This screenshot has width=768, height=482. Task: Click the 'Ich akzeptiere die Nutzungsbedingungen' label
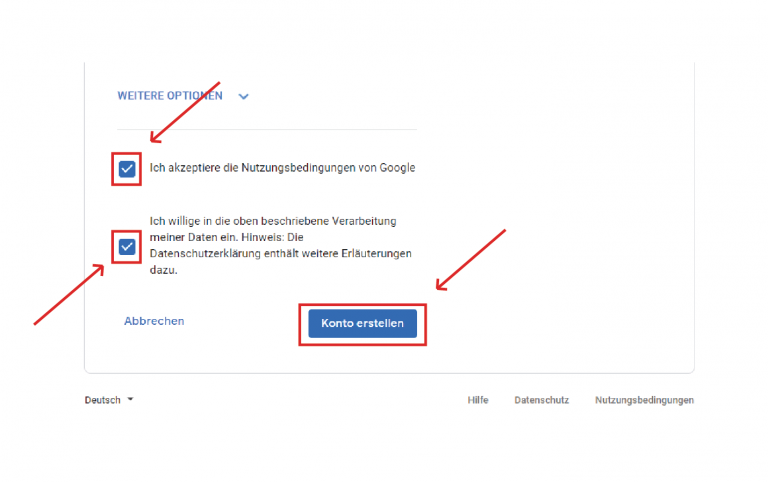pyautogui.click(x=281, y=168)
